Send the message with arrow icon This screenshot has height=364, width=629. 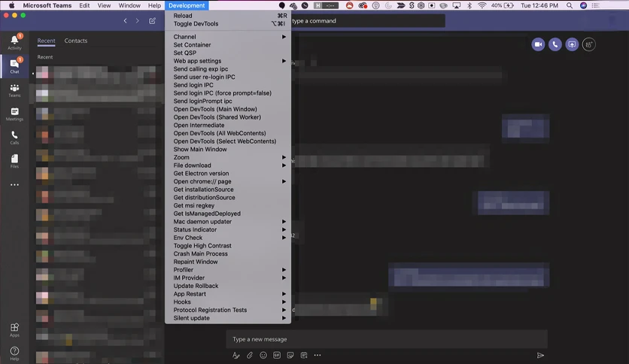[x=540, y=355]
